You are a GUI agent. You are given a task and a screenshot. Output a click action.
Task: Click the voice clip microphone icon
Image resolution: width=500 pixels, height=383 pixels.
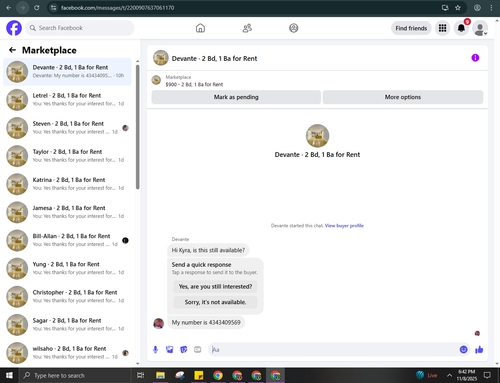tap(155, 349)
